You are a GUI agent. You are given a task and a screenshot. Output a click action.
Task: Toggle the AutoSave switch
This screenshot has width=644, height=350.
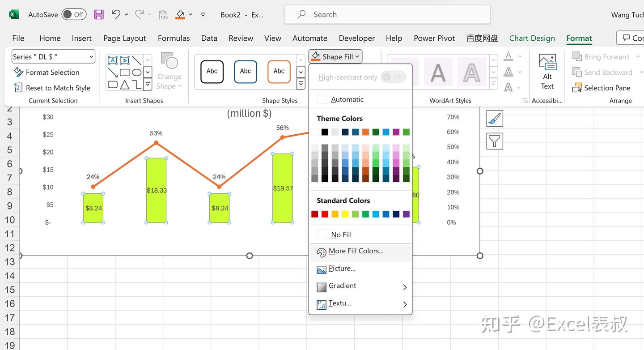click(74, 14)
